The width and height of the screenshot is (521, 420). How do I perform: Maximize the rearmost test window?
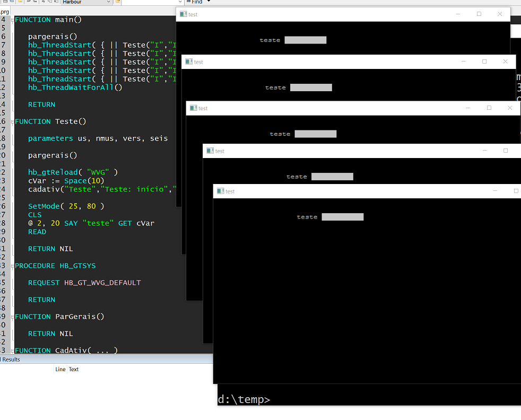[479, 14]
